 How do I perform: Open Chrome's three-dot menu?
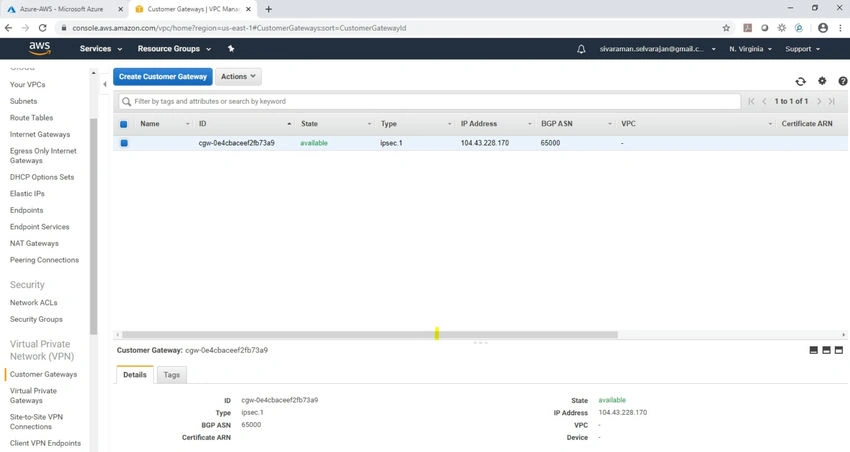pyautogui.click(x=840, y=28)
